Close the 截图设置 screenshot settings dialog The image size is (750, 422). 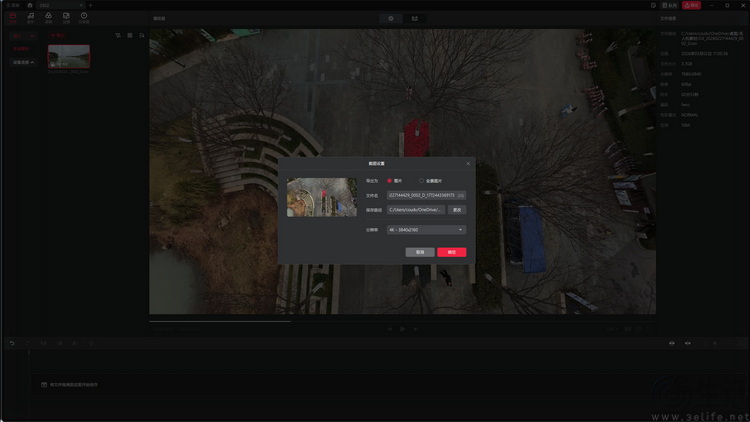click(467, 163)
